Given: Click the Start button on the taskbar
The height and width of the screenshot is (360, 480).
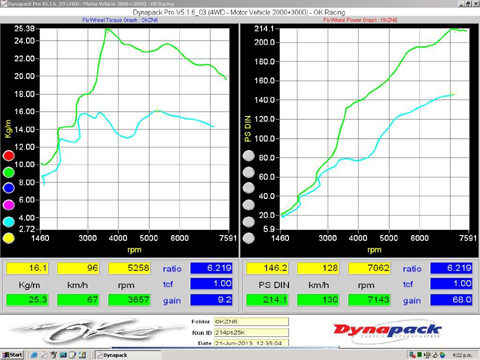Looking at the screenshot, I should pos(12,355).
